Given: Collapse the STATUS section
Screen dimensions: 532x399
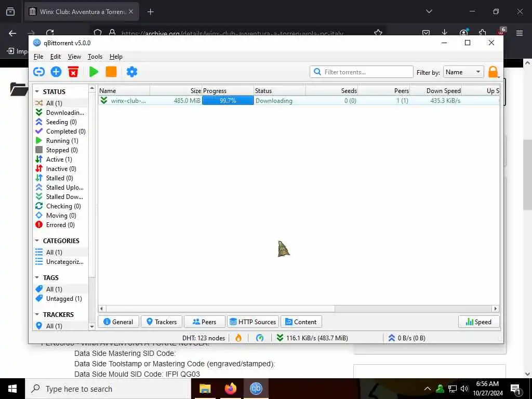Looking at the screenshot, I should pyautogui.click(x=37, y=91).
